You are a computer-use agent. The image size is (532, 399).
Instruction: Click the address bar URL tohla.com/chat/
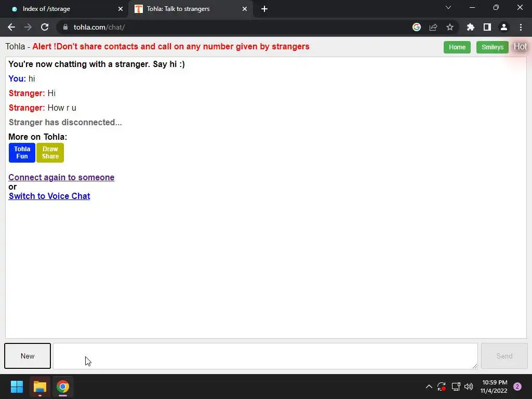click(99, 27)
